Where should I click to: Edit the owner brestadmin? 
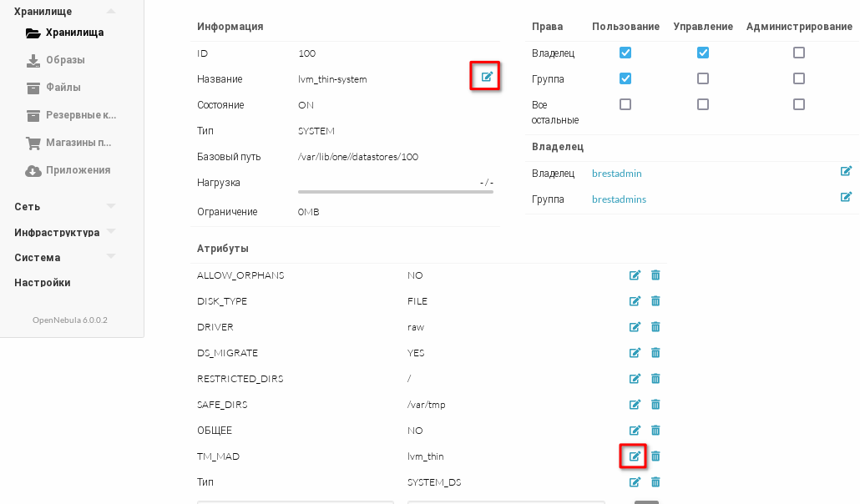tap(846, 171)
